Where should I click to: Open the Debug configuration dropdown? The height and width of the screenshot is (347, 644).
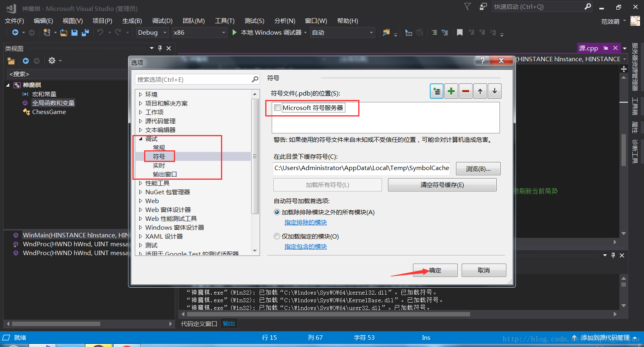[x=152, y=33]
